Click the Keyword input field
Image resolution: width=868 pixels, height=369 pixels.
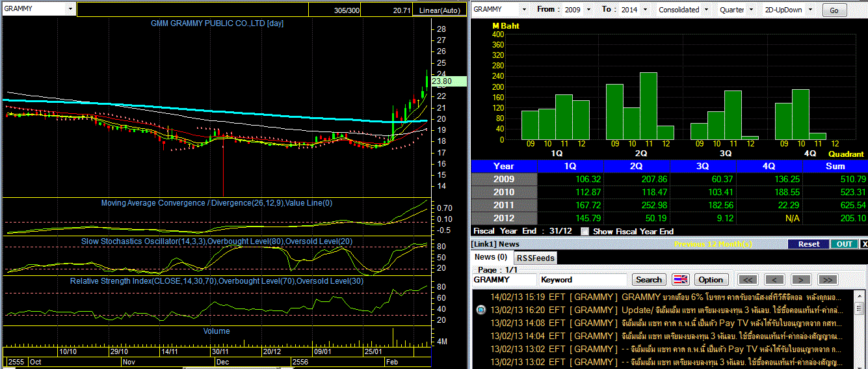point(583,280)
